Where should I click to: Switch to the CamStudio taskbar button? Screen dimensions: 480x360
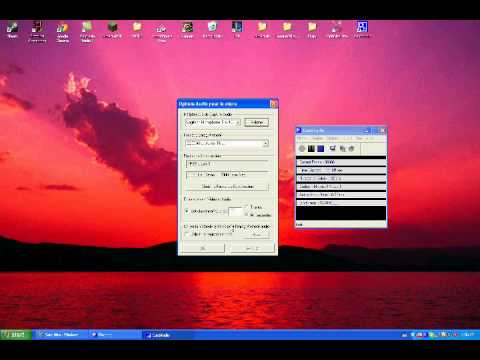click(168, 335)
